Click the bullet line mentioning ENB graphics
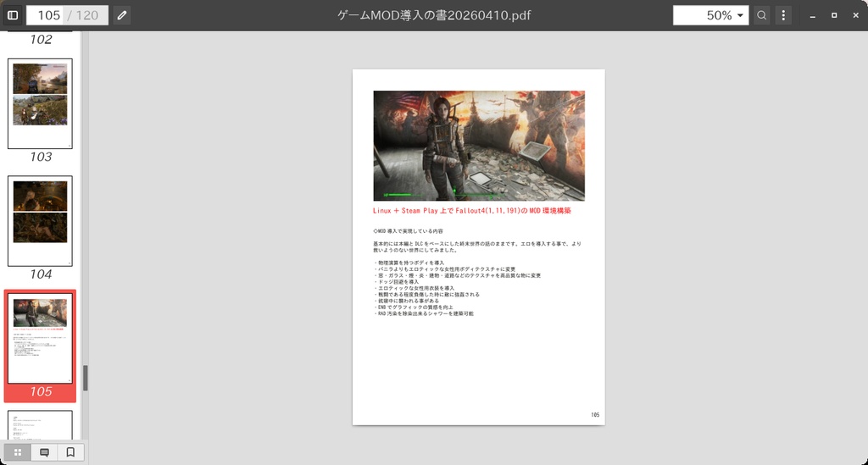 coord(414,307)
